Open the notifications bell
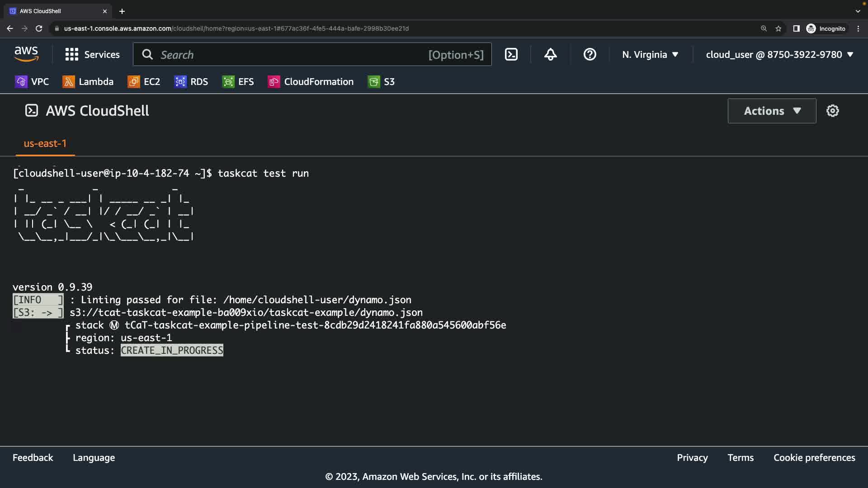This screenshot has height=488, width=868. [x=550, y=55]
